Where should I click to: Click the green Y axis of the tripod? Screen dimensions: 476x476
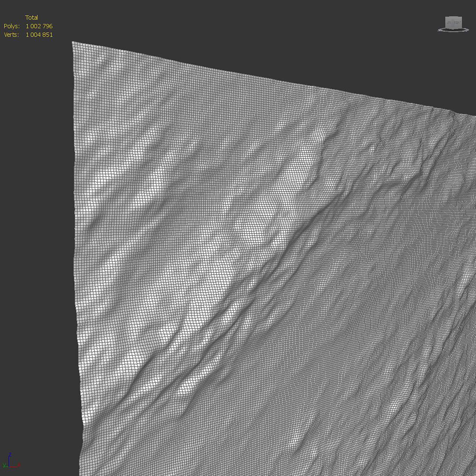coord(7,467)
